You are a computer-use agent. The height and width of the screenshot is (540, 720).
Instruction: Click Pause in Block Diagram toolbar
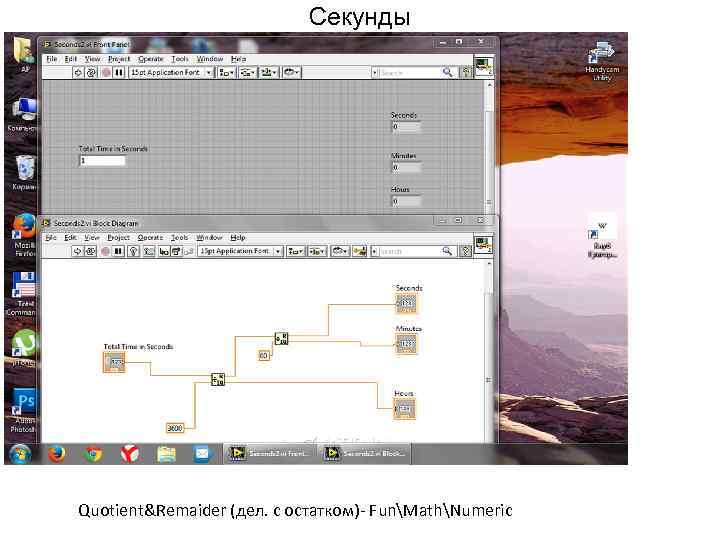(x=118, y=251)
